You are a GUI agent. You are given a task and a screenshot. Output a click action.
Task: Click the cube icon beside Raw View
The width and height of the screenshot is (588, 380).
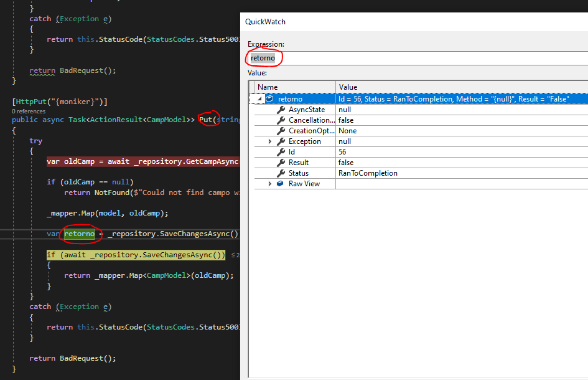tap(280, 184)
